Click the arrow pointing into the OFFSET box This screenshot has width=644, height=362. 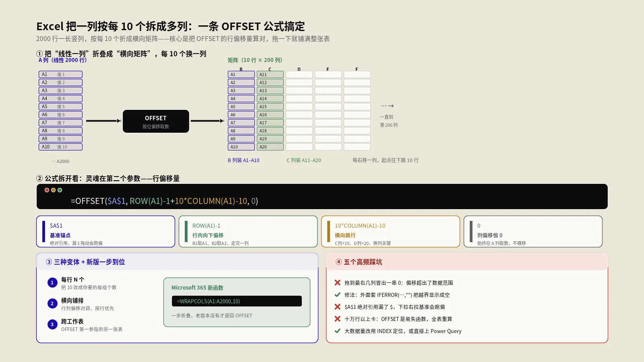pyautogui.click(x=103, y=121)
